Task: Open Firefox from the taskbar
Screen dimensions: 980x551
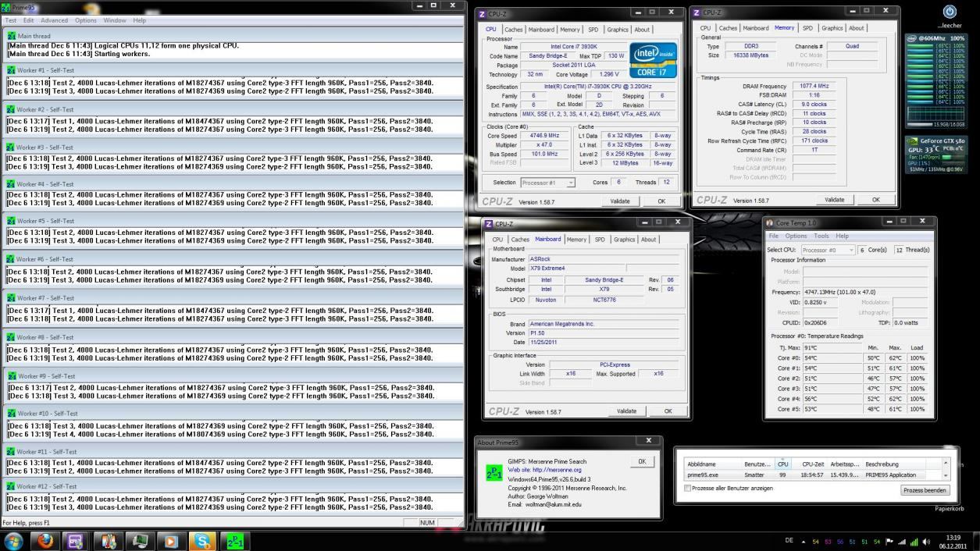Action: tap(47, 540)
